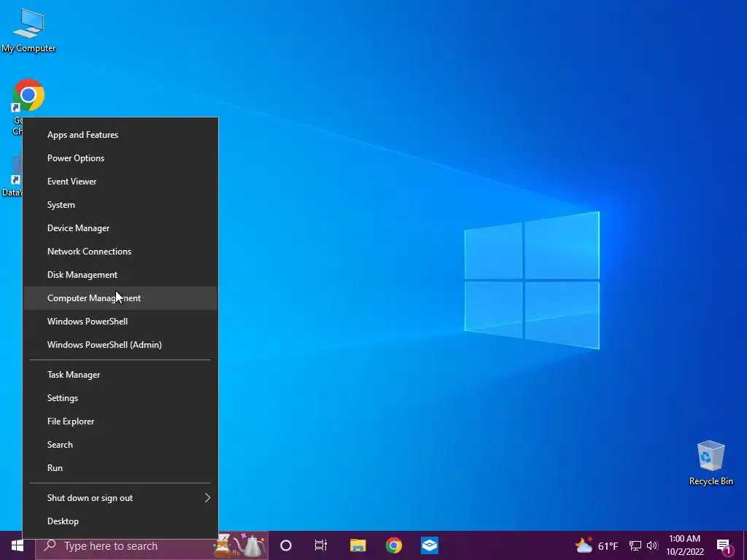Image resolution: width=747 pixels, height=560 pixels.
Task: Open the blue box app on taskbar
Action: pos(430,545)
